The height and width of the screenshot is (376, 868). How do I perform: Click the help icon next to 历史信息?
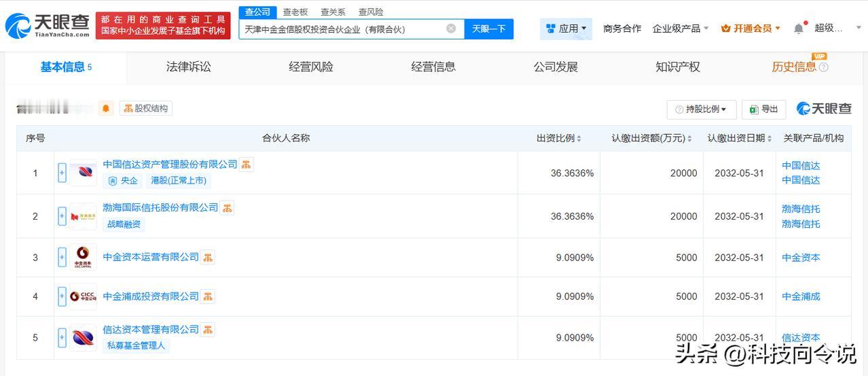[824, 67]
